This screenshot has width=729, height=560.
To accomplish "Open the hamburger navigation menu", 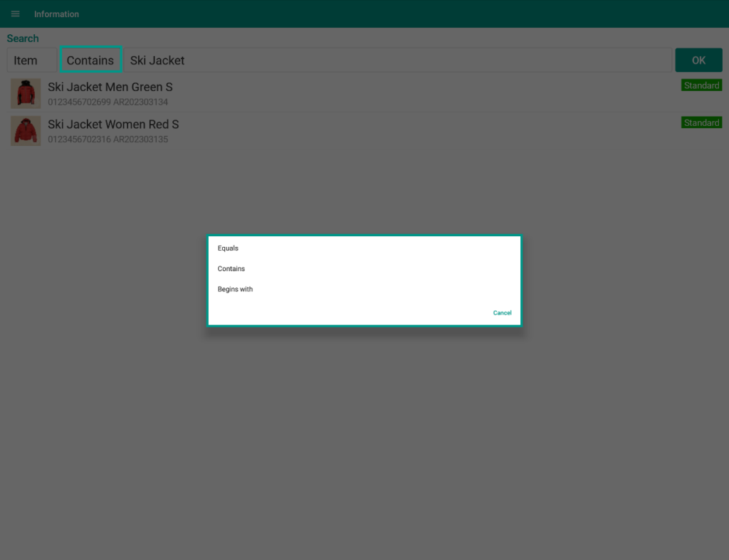I will (x=15, y=14).
